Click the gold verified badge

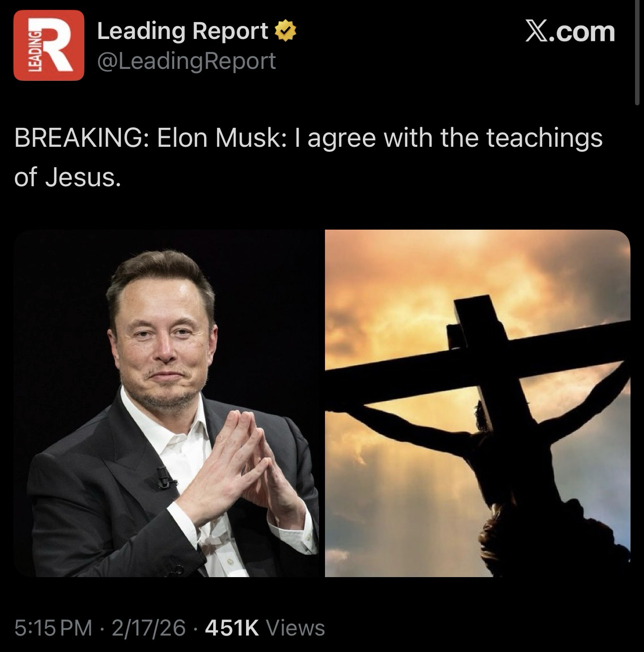point(286,31)
